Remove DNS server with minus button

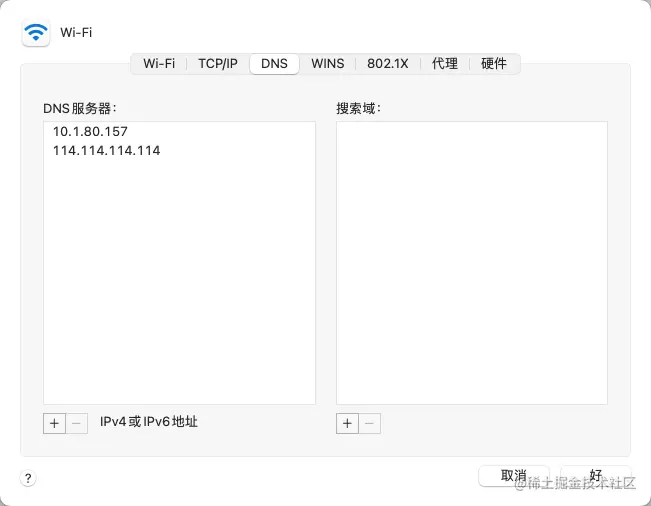pyautogui.click(x=76, y=423)
